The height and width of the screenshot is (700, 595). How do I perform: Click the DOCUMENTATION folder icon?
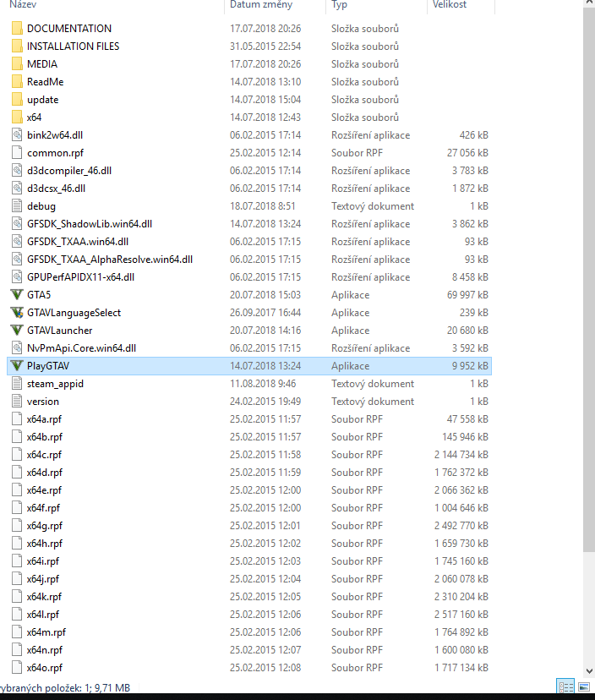17,29
